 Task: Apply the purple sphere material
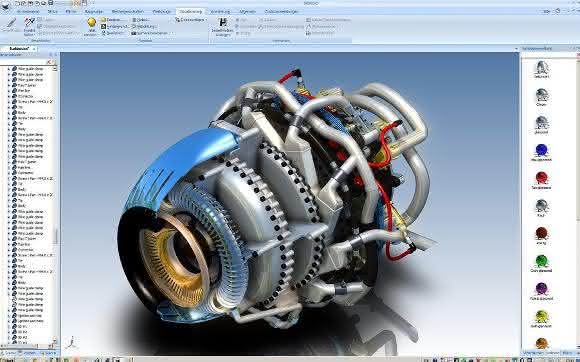tap(541, 288)
